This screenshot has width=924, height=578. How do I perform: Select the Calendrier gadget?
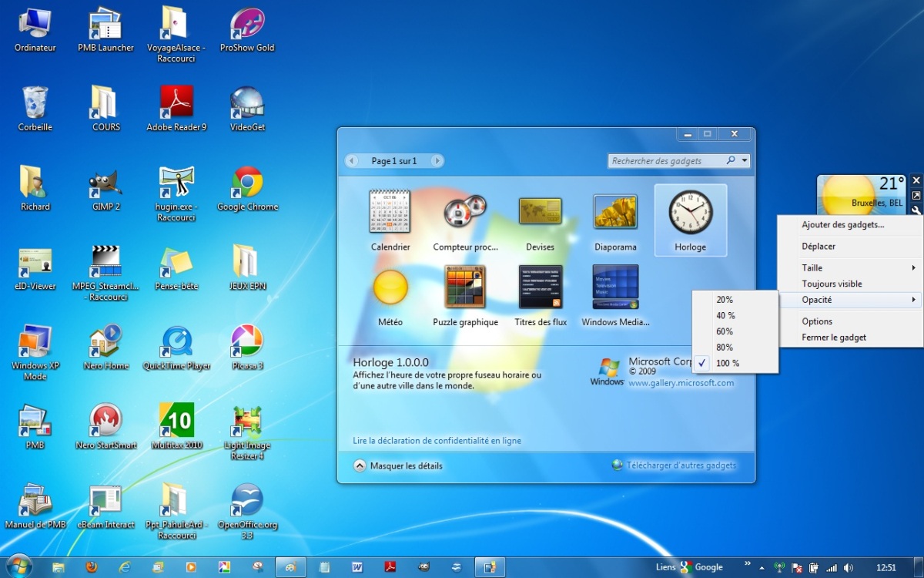390,220
